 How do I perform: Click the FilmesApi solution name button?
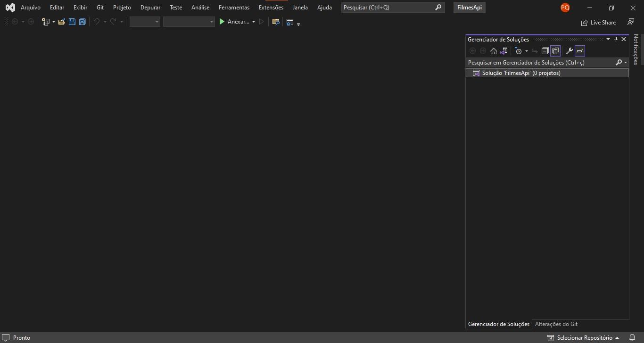click(x=470, y=8)
